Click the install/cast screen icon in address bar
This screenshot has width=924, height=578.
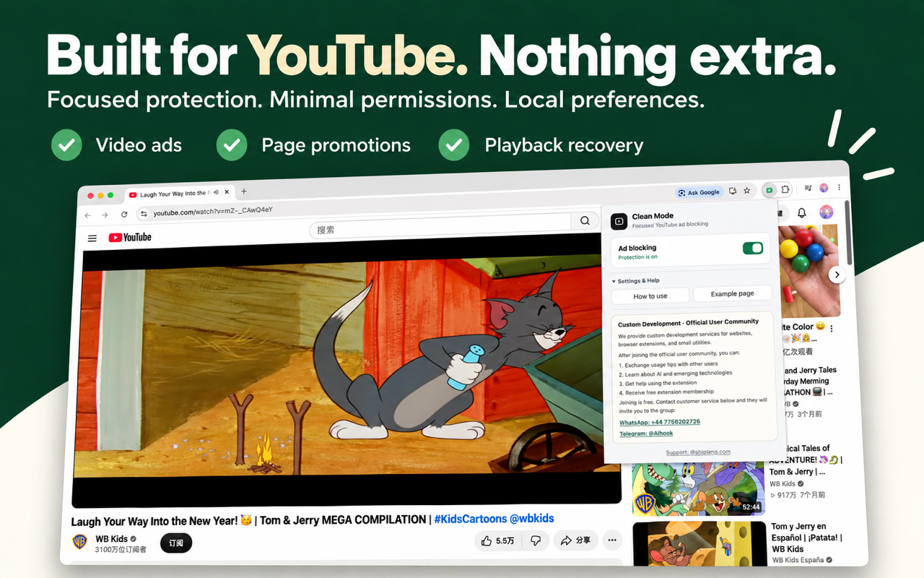click(x=733, y=191)
